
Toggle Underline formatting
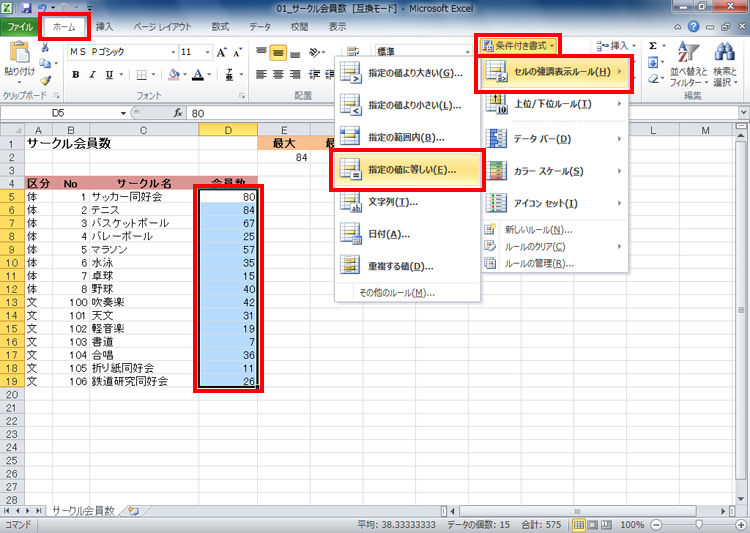110,75
